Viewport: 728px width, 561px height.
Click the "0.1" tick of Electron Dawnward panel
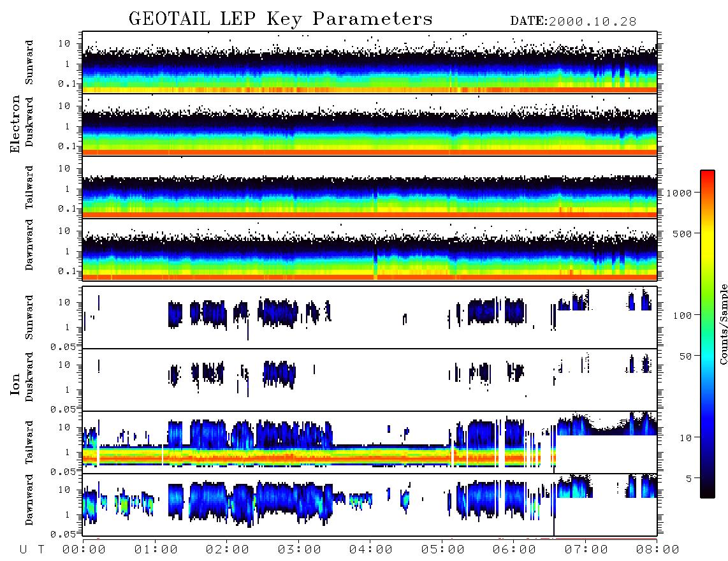[67, 271]
